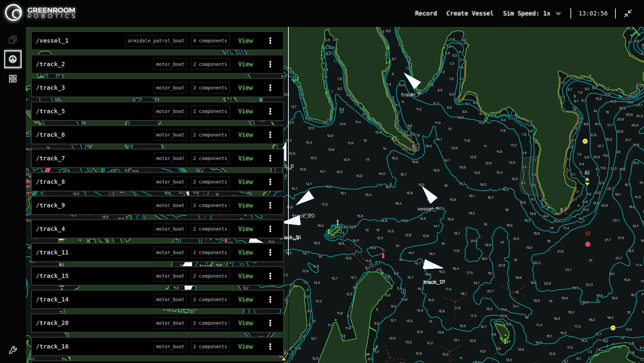The image size is (644, 363).
Task: Click the Greenroom Robotics logo
Action: [x=40, y=13]
